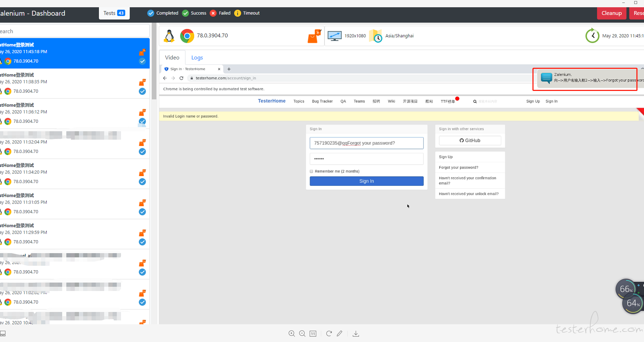Click the pencil edit icon in bottom toolbar
Image resolution: width=644 pixels, height=342 pixels.
[x=339, y=333]
